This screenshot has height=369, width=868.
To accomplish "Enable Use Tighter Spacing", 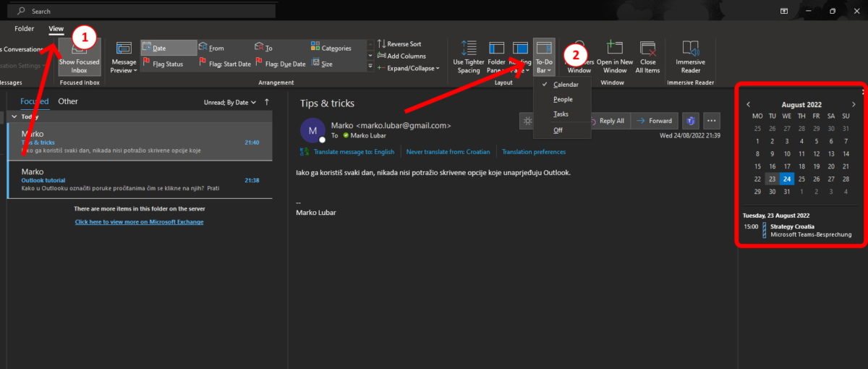I will pyautogui.click(x=469, y=56).
